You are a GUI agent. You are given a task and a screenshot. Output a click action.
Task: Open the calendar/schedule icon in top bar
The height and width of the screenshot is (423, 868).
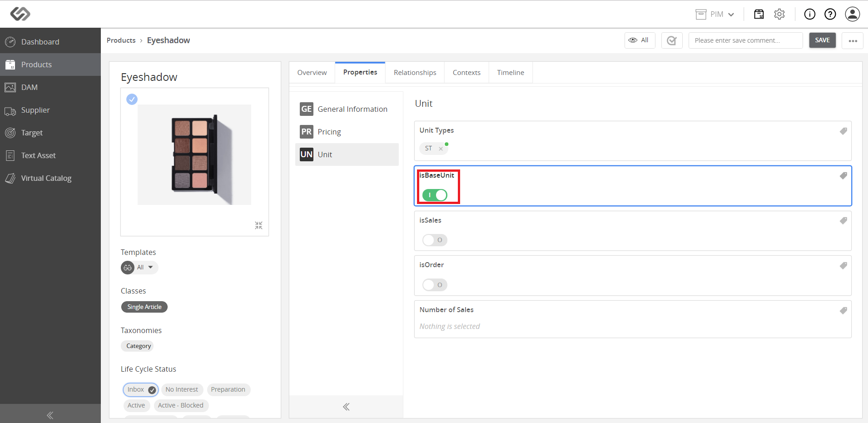click(x=759, y=14)
